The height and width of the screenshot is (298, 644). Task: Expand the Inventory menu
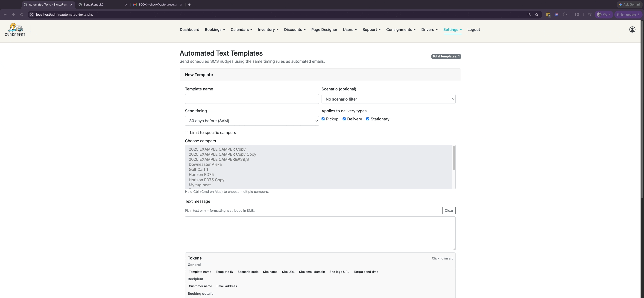click(x=268, y=30)
